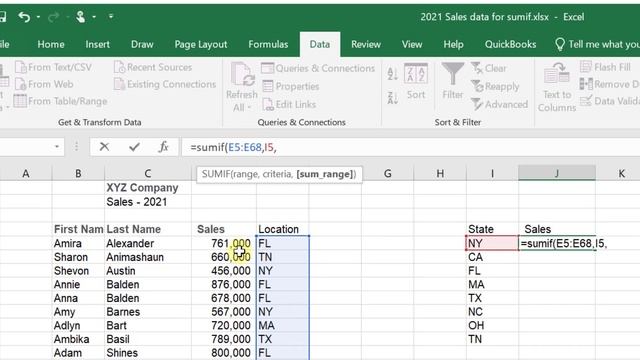Click the Remove Duplicates icon

586,84
